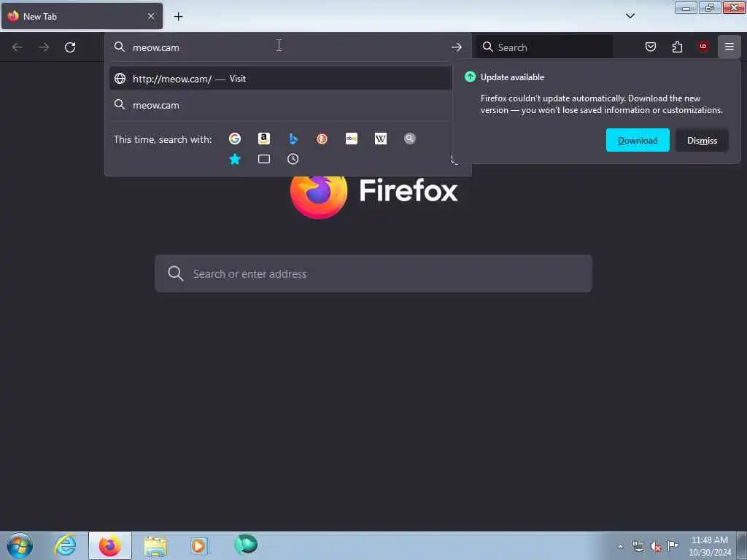The height and width of the screenshot is (560, 747).
Task: Open Firefox application menu
Action: click(729, 47)
